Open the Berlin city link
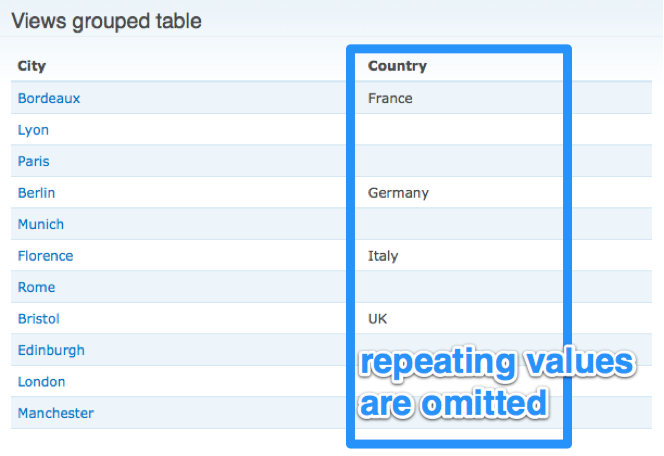Image resolution: width=664 pixels, height=456 pixels. pos(36,193)
